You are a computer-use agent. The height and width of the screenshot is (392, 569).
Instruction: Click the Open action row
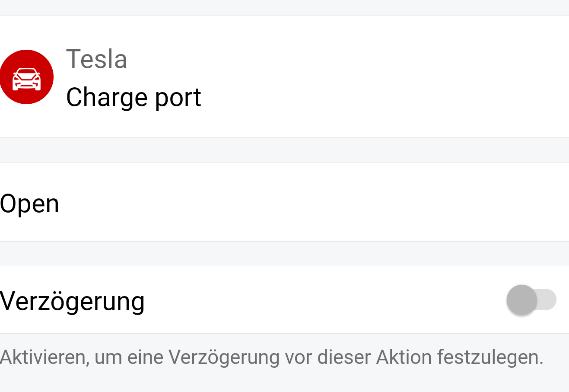pos(284,202)
